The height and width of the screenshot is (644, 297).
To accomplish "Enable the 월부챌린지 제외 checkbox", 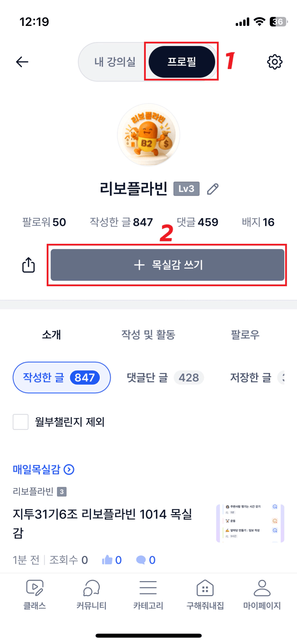I will [21, 422].
